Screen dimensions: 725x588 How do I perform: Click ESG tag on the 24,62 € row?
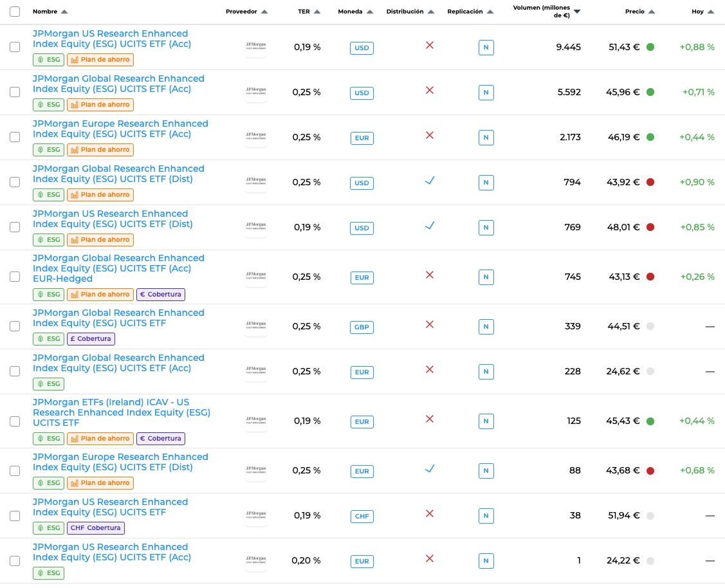(x=48, y=383)
